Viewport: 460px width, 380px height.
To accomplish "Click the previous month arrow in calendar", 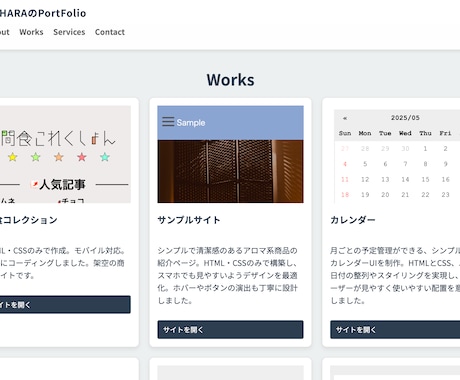I will 345,118.
